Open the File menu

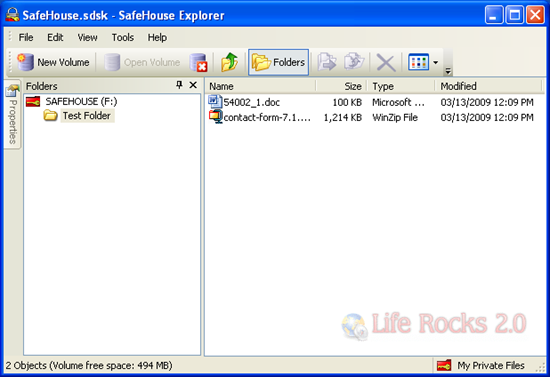[26, 37]
